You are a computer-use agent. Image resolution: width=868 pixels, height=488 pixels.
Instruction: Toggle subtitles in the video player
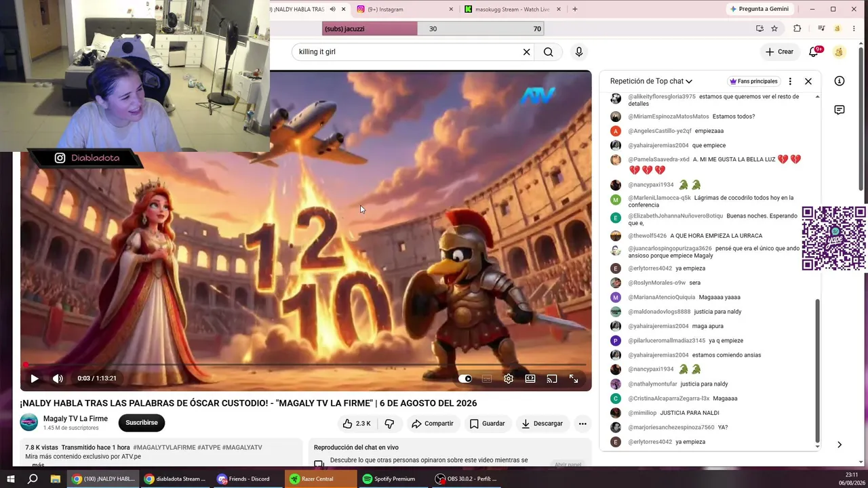coord(487,379)
